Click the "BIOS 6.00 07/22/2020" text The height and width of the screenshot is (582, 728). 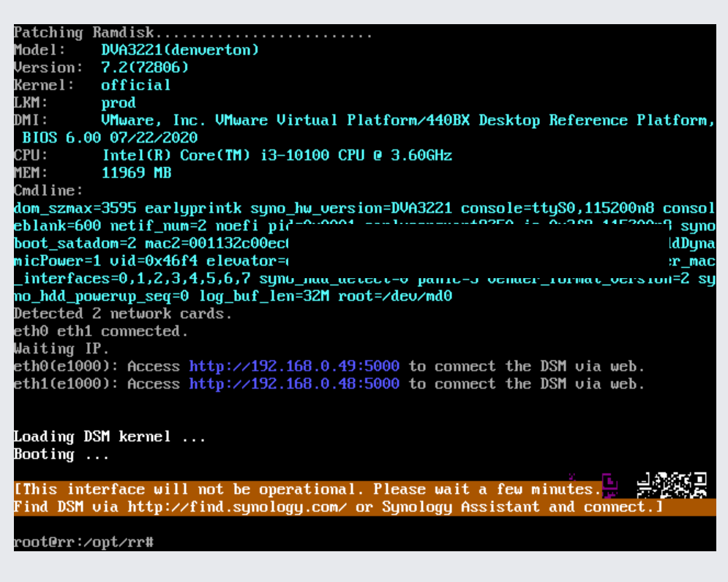click(110, 138)
